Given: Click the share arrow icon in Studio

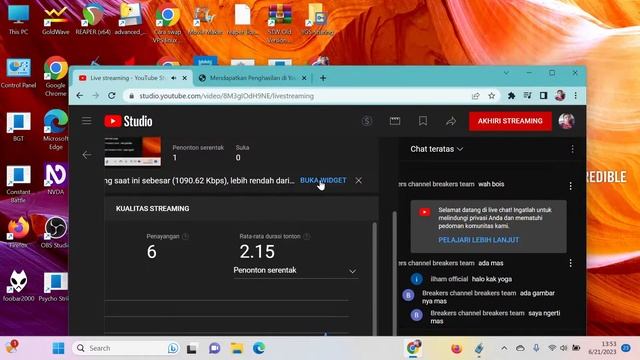Looking at the screenshot, I should point(451,121).
